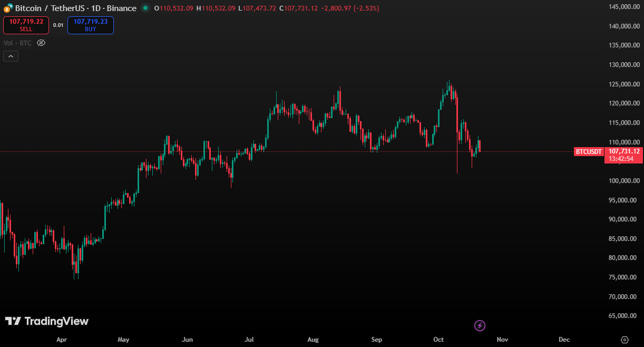Click the red SELL price button
The width and height of the screenshot is (644, 347).
pos(26,25)
